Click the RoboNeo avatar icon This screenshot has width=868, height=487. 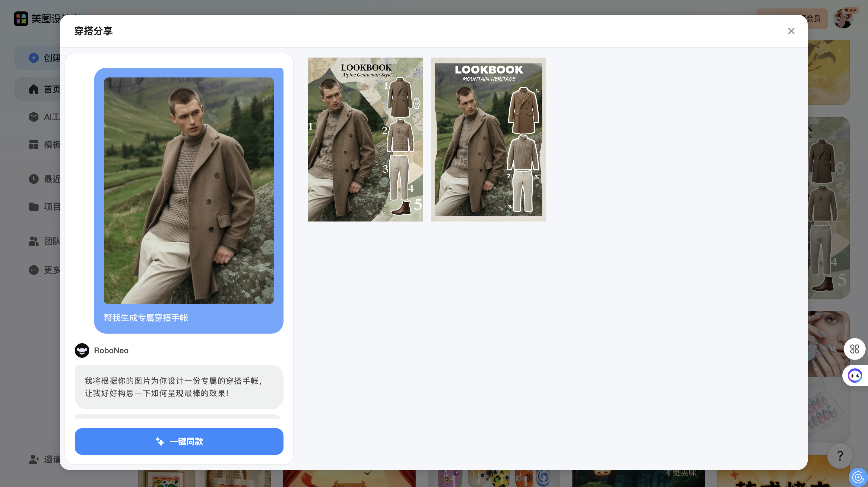click(x=82, y=350)
